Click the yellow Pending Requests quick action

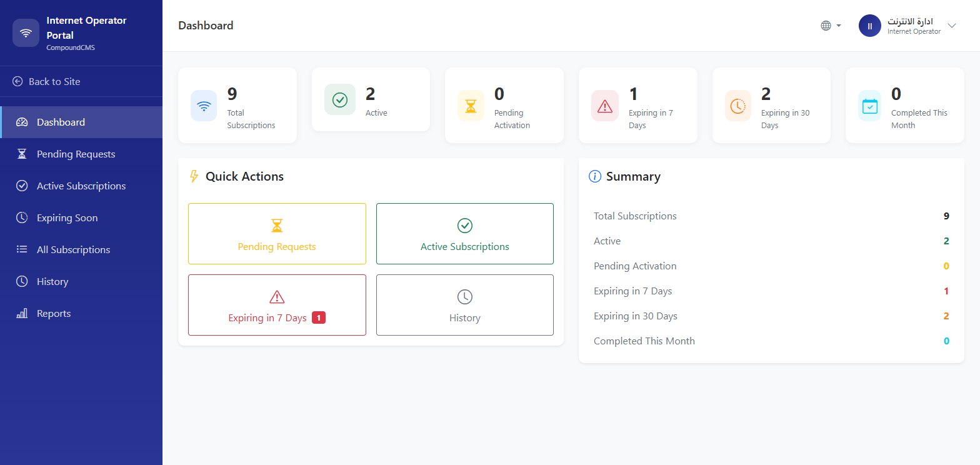click(277, 234)
